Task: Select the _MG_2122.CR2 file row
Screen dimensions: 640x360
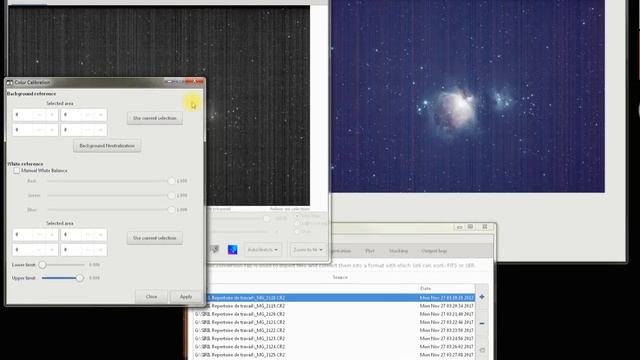Action: [x=334, y=331]
